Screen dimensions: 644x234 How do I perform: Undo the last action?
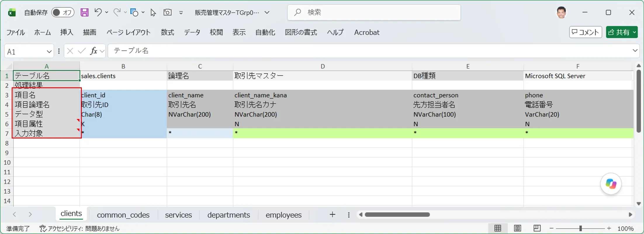coord(98,12)
